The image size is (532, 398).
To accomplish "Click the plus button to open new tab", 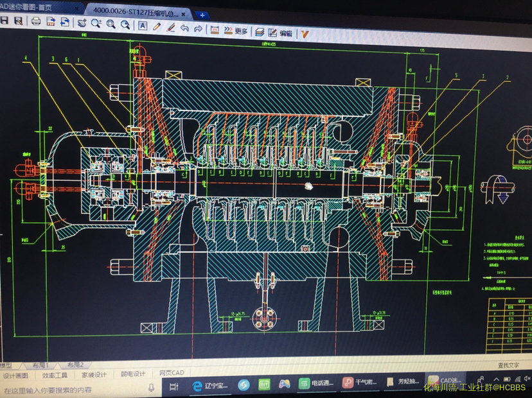I will coord(202,15).
